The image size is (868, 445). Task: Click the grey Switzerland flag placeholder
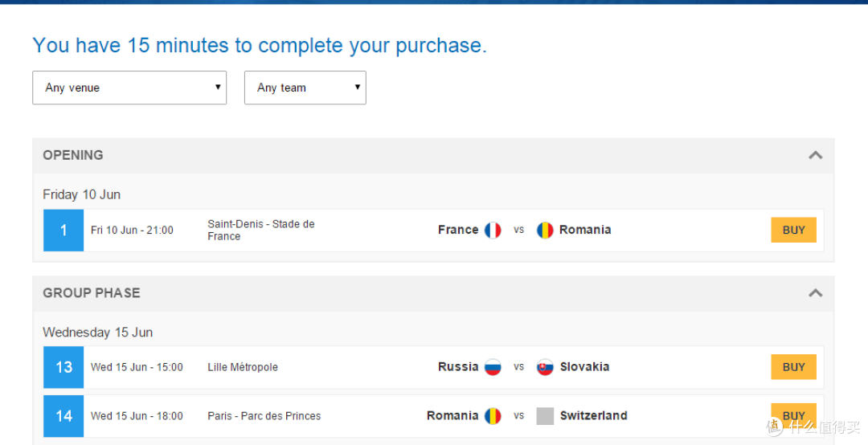pyautogui.click(x=545, y=415)
